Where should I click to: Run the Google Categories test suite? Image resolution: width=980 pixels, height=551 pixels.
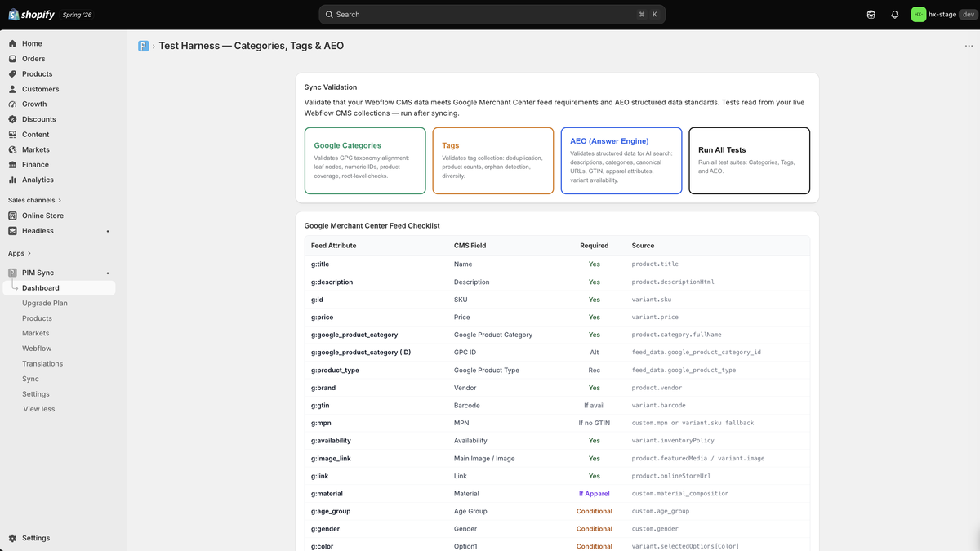coord(365,161)
